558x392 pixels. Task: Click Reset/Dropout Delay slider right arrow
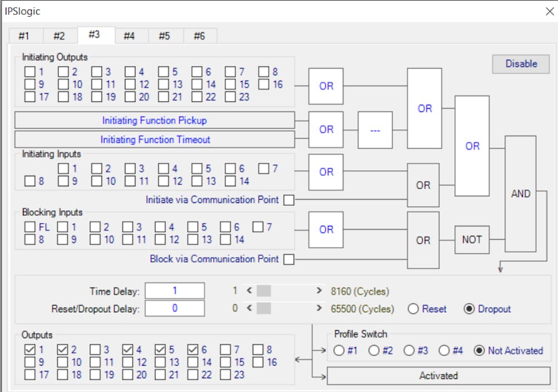coord(319,308)
